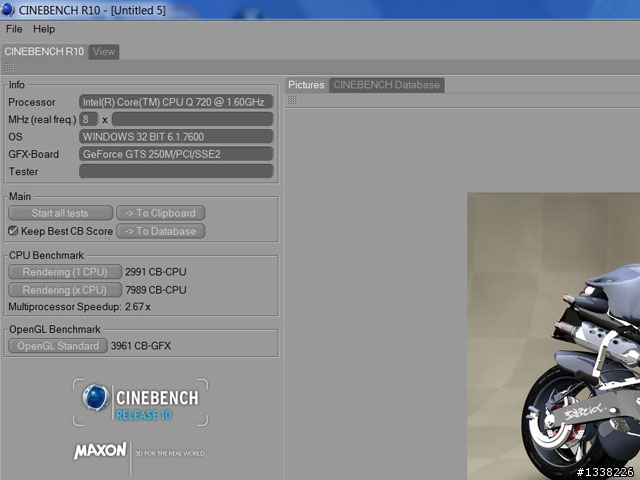Select the Pictures tab
This screenshot has height=480, width=640.
[x=306, y=85]
